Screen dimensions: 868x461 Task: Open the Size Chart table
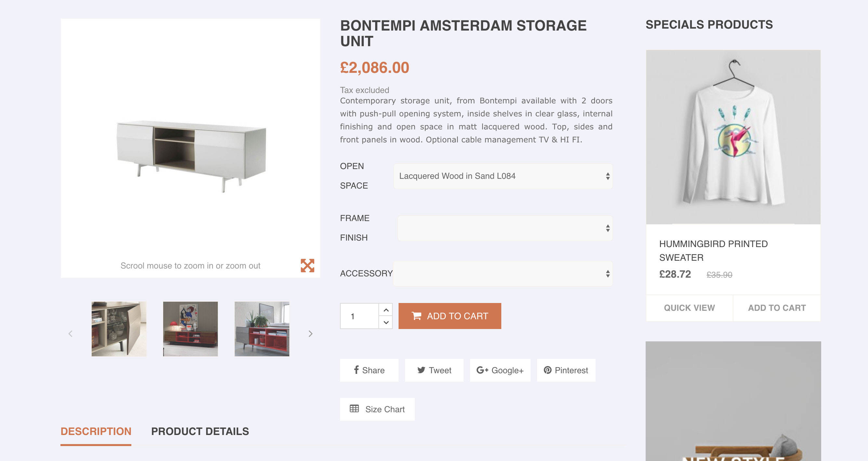377,409
